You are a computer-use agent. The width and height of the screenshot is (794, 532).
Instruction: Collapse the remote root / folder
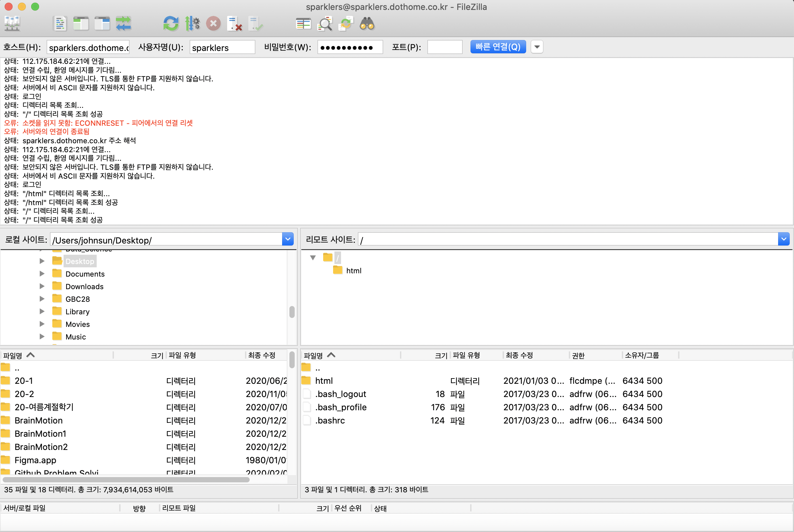tap(313, 257)
